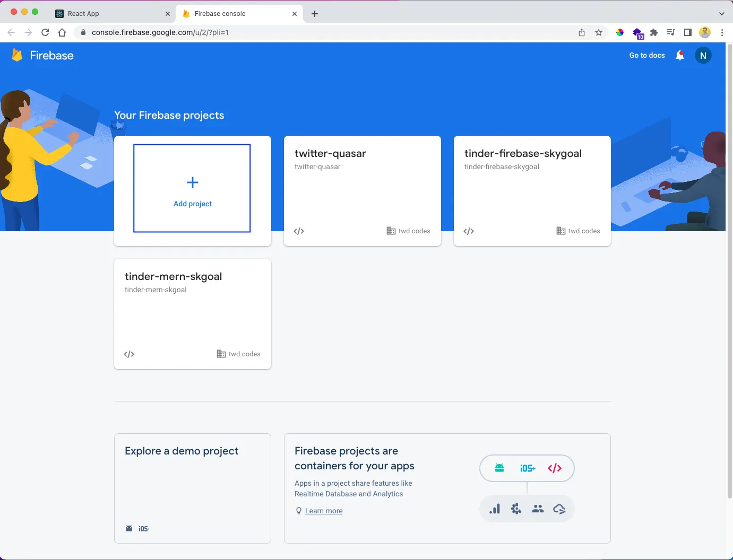Click the plus icon in Add project

coord(193,182)
